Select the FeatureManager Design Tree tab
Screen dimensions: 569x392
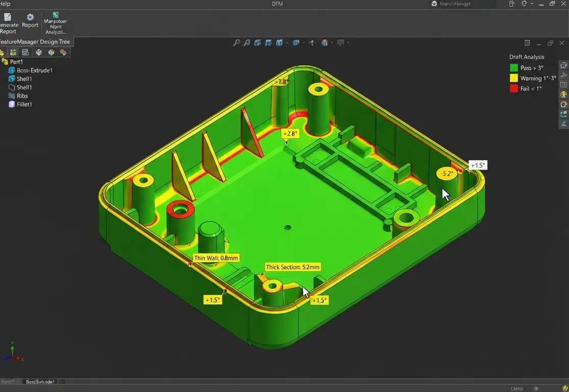coord(35,42)
